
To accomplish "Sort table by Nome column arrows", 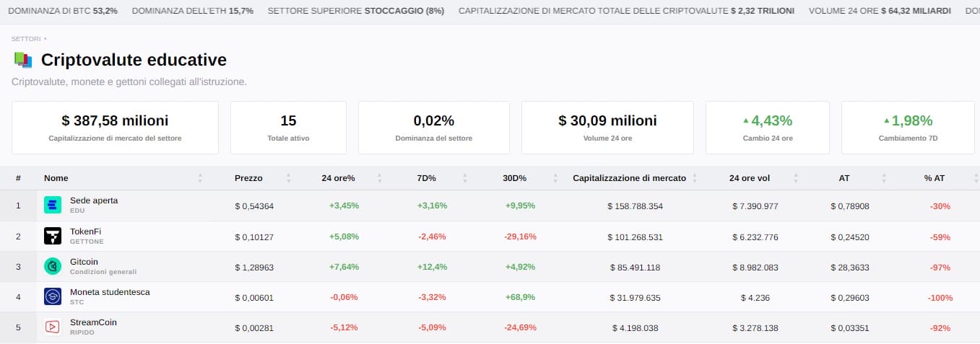I will (x=200, y=178).
